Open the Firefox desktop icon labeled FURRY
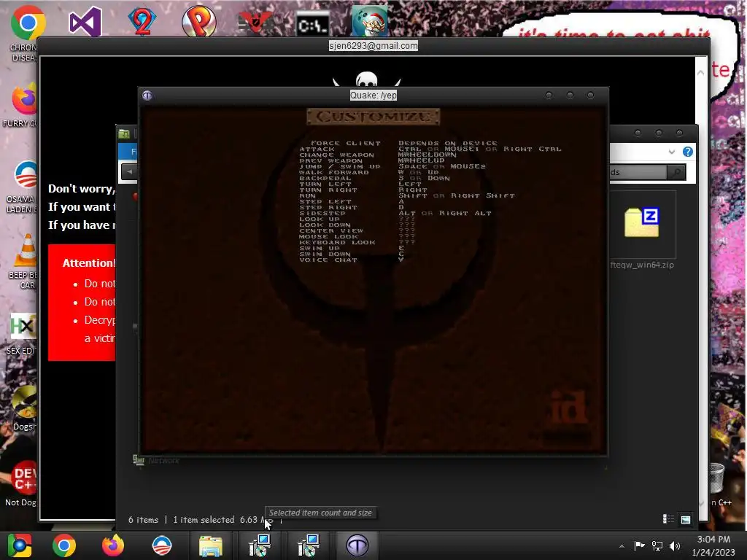 [24, 99]
